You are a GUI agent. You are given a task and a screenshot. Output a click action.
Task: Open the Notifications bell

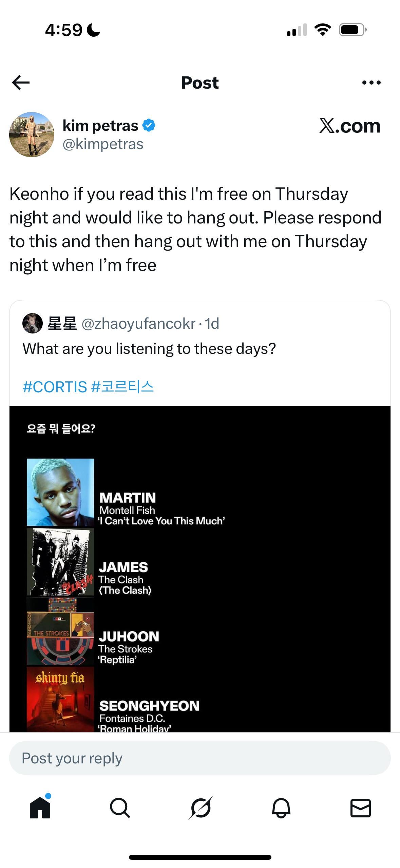[x=281, y=808]
